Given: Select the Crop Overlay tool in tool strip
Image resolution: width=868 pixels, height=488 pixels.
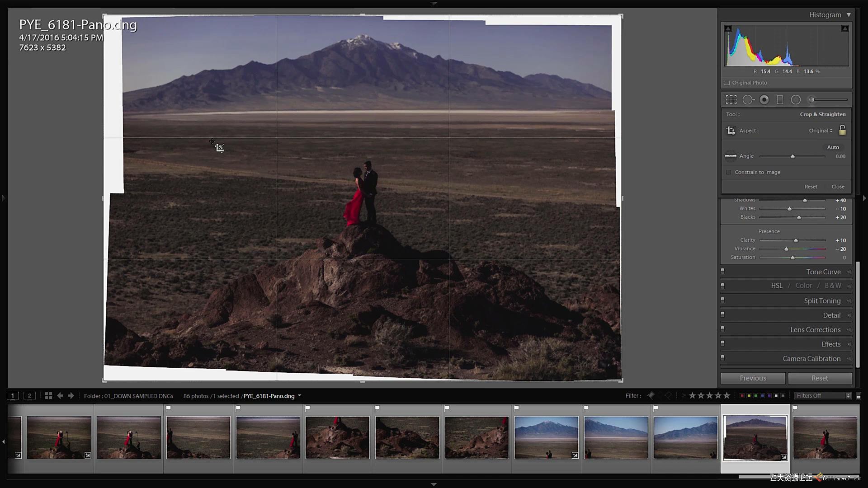Looking at the screenshot, I should click(731, 100).
